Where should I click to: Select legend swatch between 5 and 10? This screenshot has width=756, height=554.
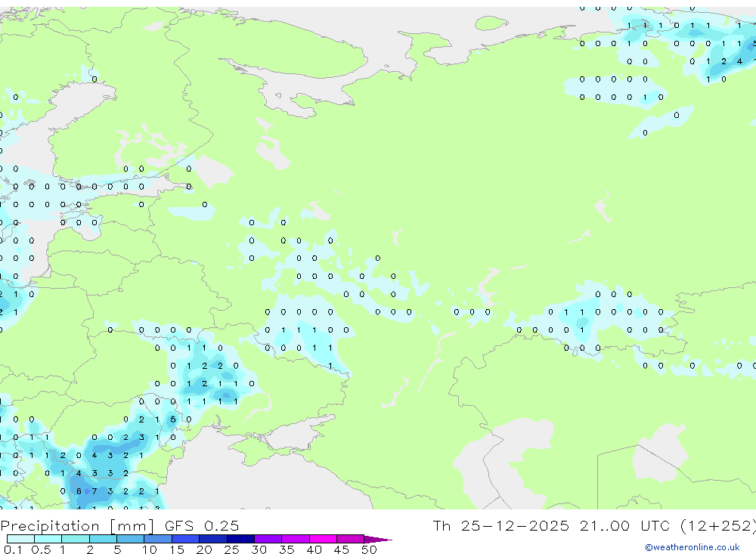(130, 539)
